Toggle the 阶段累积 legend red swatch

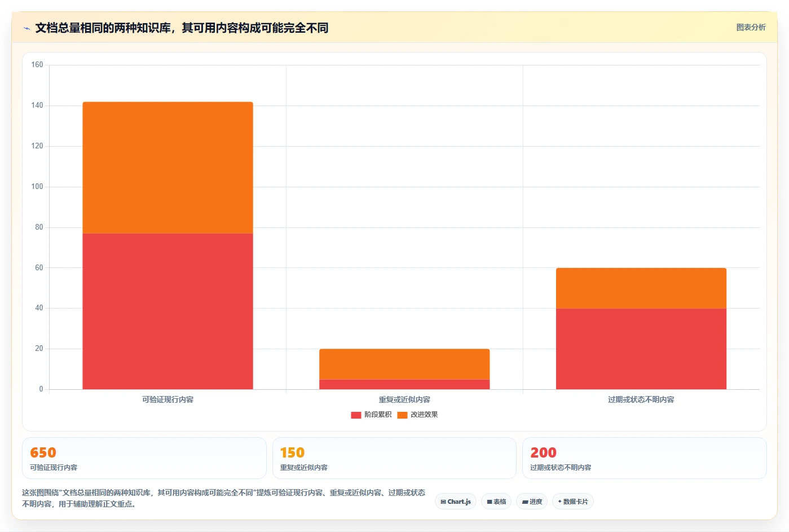[x=356, y=415]
